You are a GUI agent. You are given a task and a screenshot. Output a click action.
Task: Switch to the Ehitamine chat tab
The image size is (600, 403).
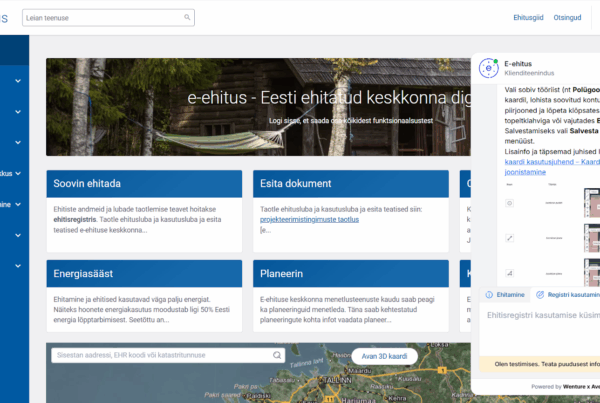pyautogui.click(x=505, y=295)
